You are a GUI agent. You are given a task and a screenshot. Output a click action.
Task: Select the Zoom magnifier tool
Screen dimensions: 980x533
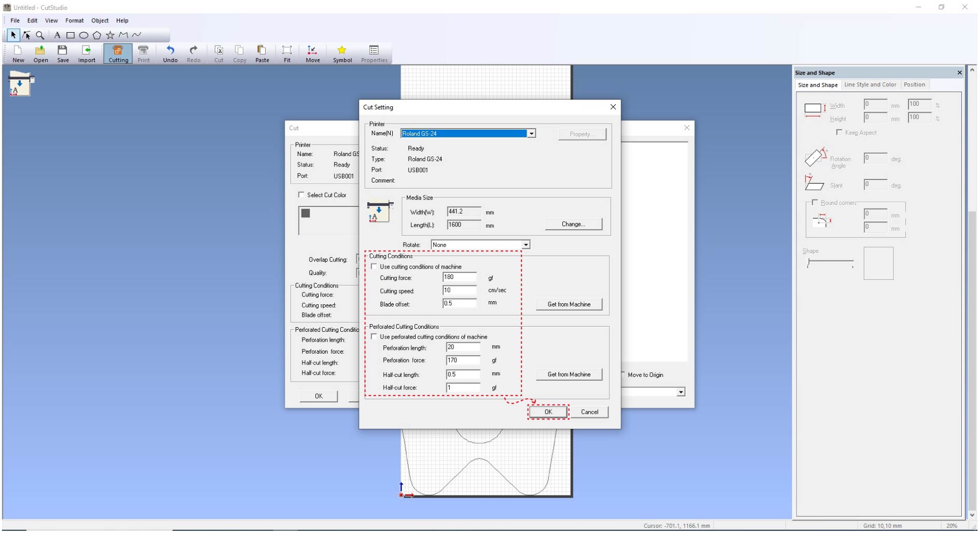click(40, 35)
